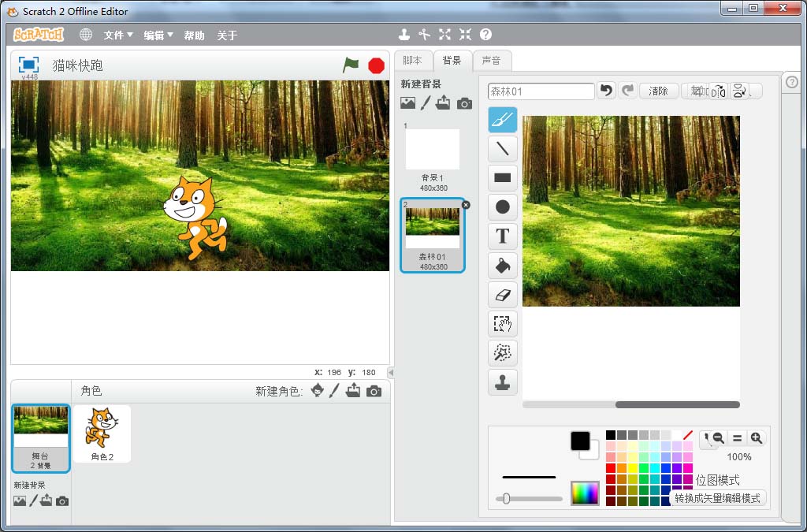Select the Rectangle shape tool

pos(503,177)
